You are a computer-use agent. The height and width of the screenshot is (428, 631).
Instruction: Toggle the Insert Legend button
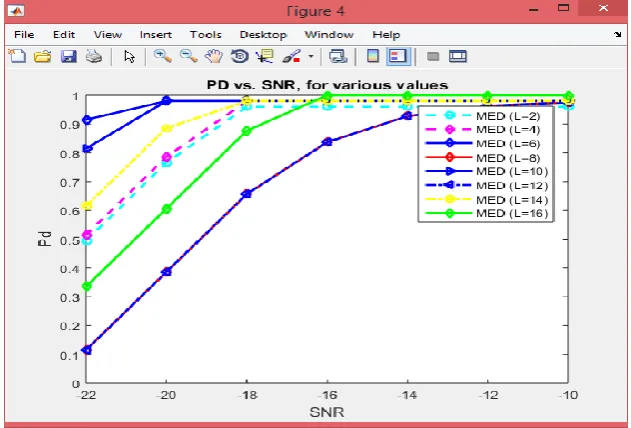(x=398, y=56)
